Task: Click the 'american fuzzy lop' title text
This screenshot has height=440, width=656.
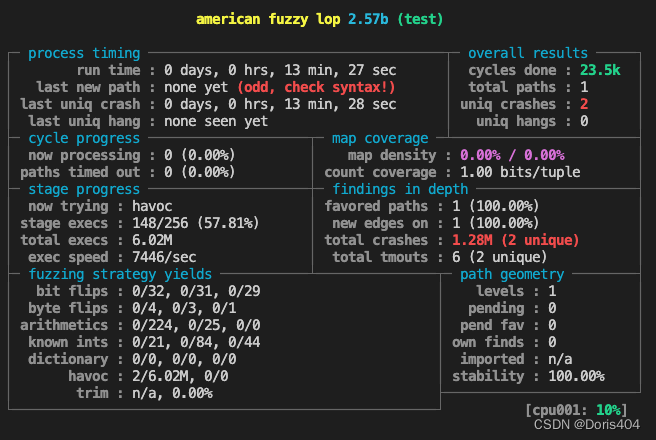Action: point(268,19)
